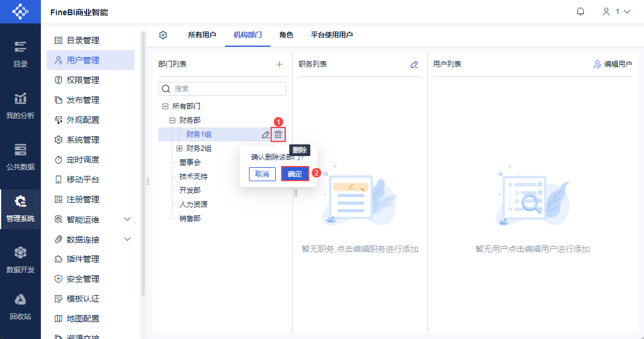Switch to 机构部门 tab
The height and width of the screenshot is (339, 644).
pyautogui.click(x=248, y=35)
